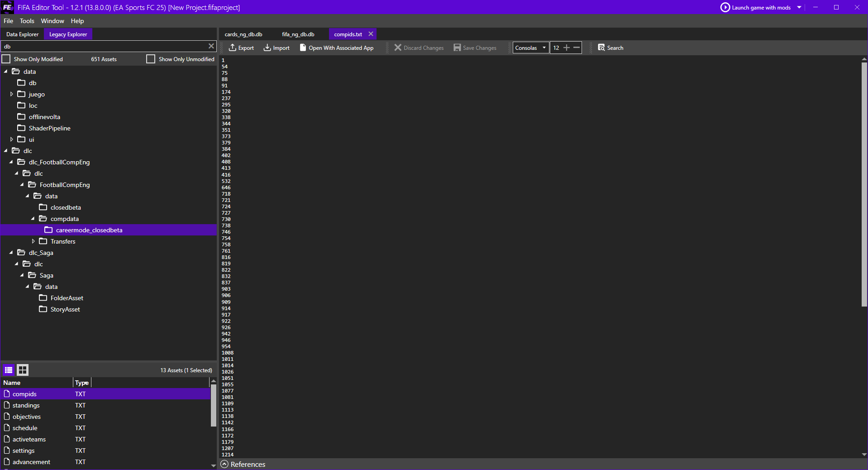Switch asset view to list mode
The image size is (868, 470).
click(9, 370)
